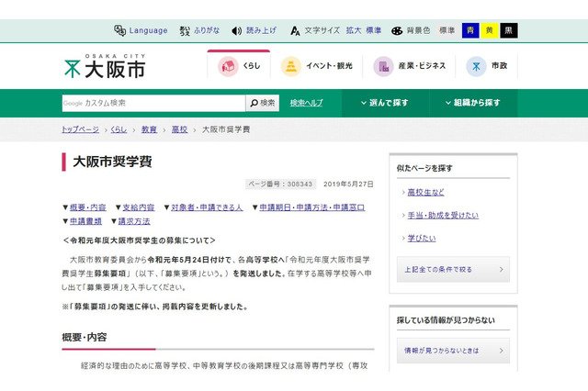Select the 標準 background color swatch
This screenshot has height=391, width=588.
point(447,30)
